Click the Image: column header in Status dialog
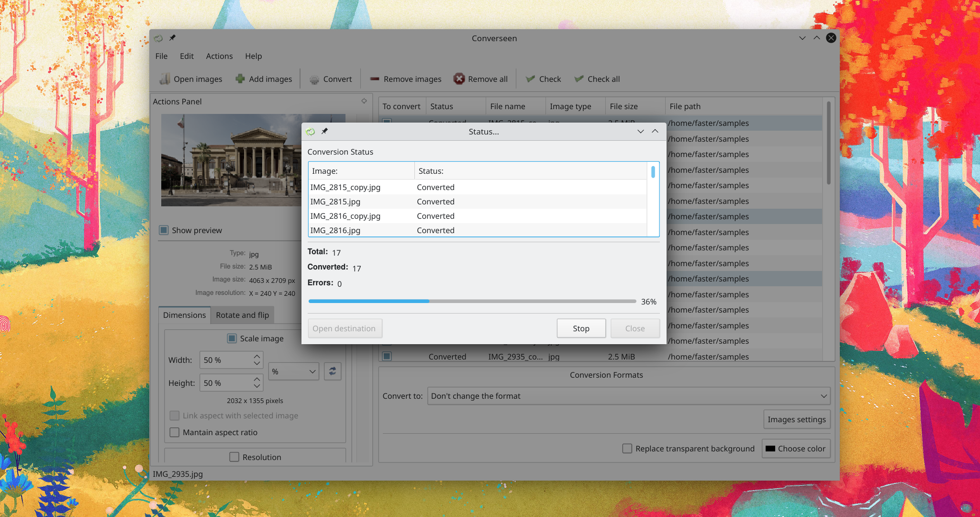The width and height of the screenshot is (980, 517). point(361,171)
